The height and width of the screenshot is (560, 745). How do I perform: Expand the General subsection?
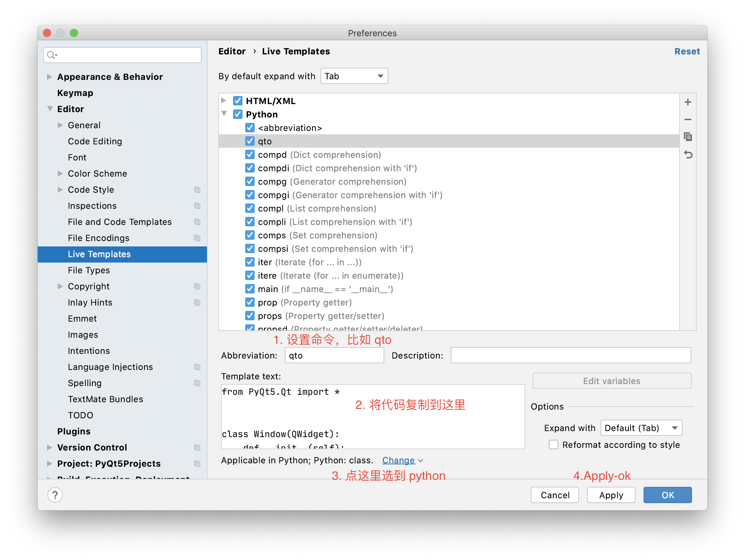pos(60,125)
